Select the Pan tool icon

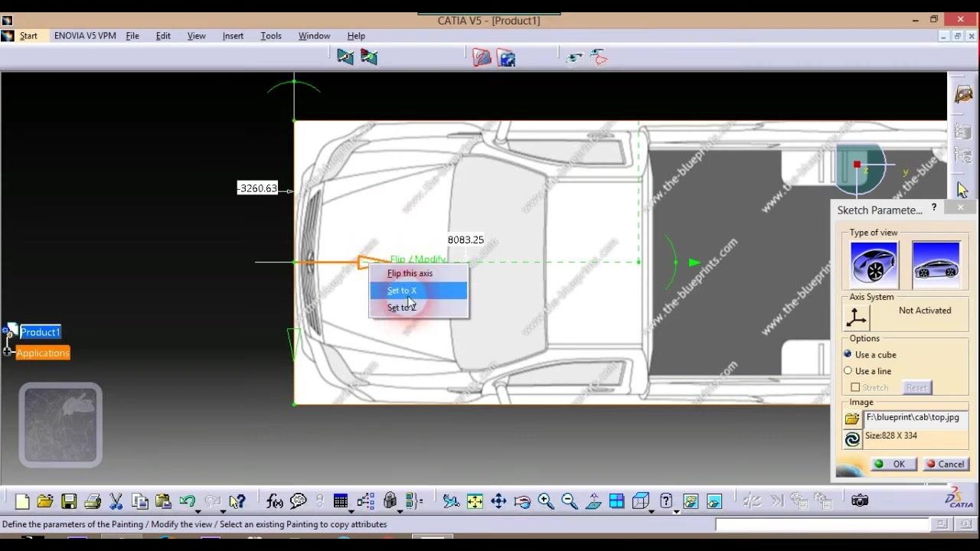point(498,501)
